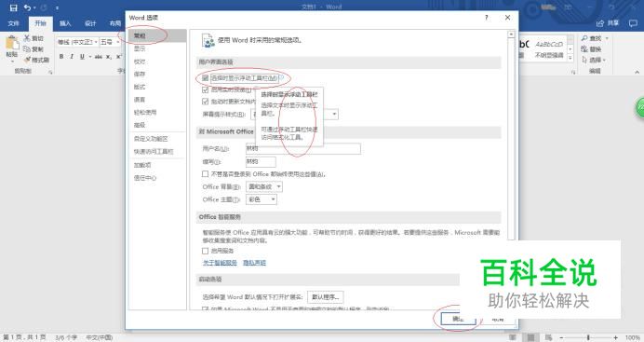The image size is (644, 342).
Task: Apply superscript (x²) formatting
Action: pyautogui.click(x=119, y=57)
